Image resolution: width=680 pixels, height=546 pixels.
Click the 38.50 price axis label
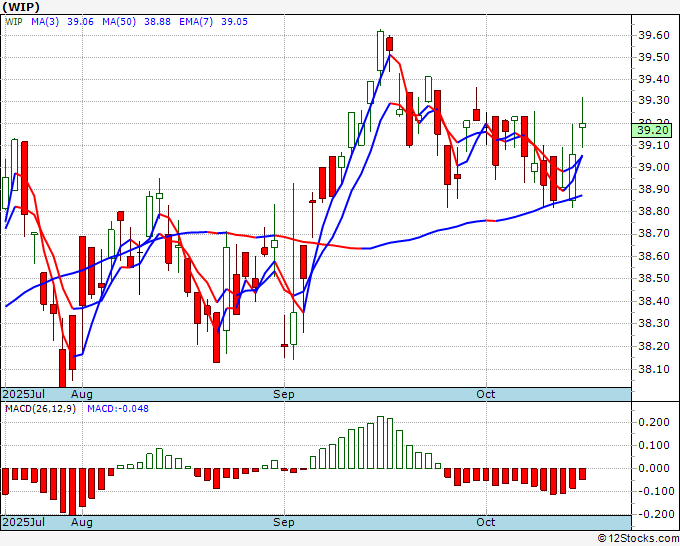pyautogui.click(x=654, y=278)
